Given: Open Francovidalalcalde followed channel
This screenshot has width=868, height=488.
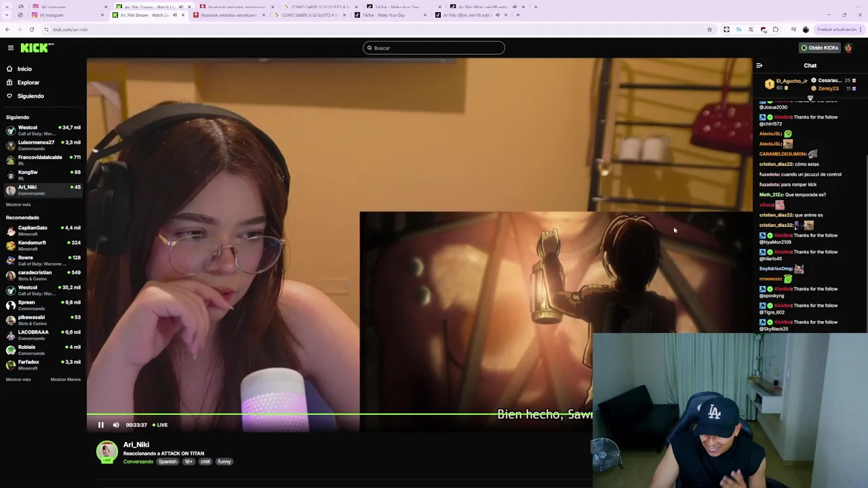Looking at the screenshot, I should click(43, 160).
